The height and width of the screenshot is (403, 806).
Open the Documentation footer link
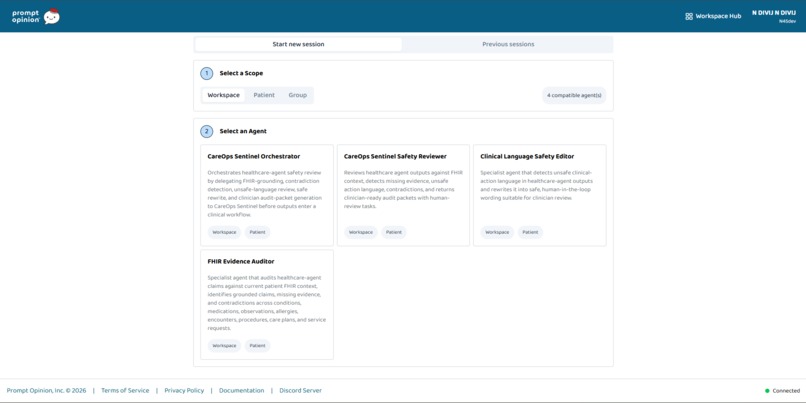(x=242, y=391)
